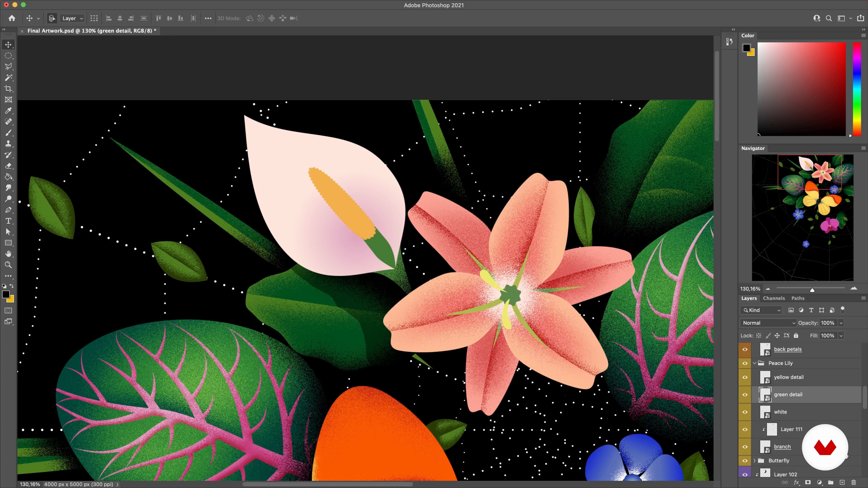Select the Rectangle shape tool
The image size is (868, 488).
tap(8, 243)
